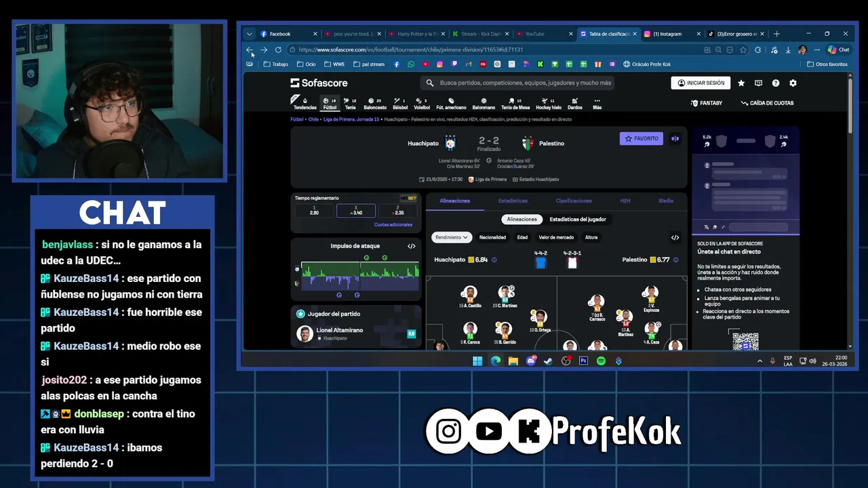Open tab list dropdown in browser
This screenshot has height=488, width=868.
point(249,34)
